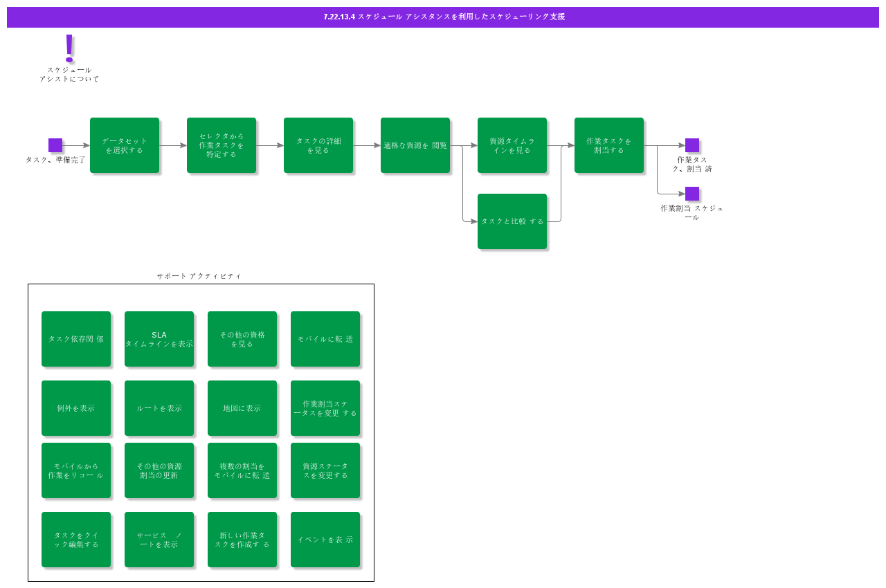The width and height of the screenshot is (886, 588).
Task: Click the purple '作業タスク、割当済' end event square
Action: click(692, 145)
